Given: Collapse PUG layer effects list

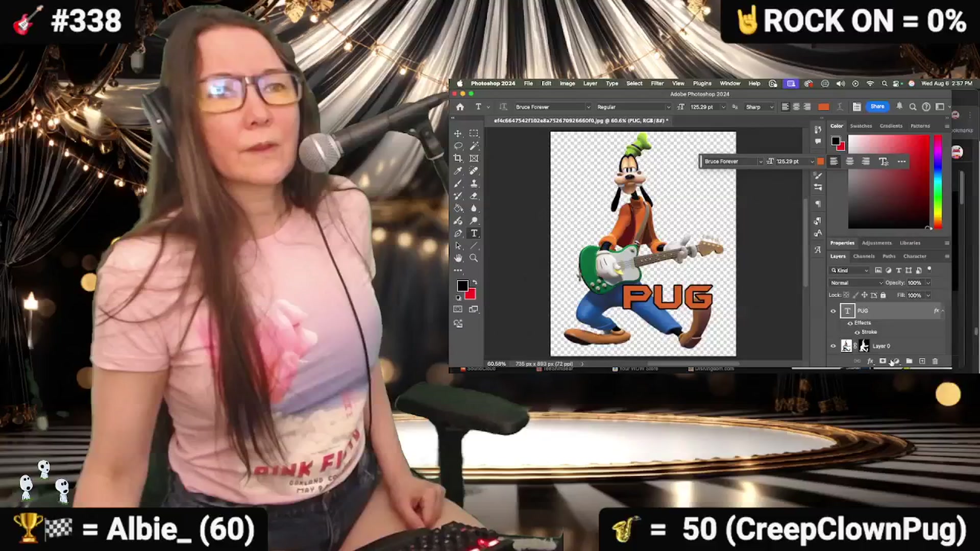Looking at the screenshot, I should [x=943, y=311].
